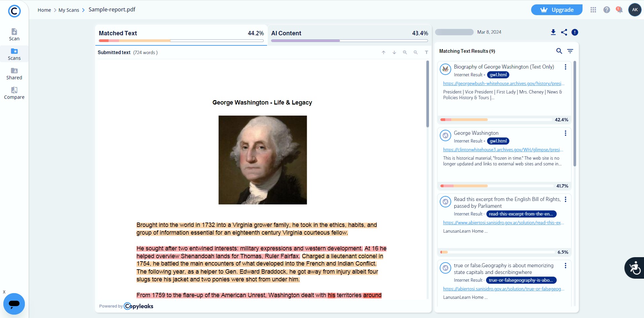Click the Copyleaks logo in the sidebar
The height and width of the screenshot is (318, 644).
(x=14, y=11)
